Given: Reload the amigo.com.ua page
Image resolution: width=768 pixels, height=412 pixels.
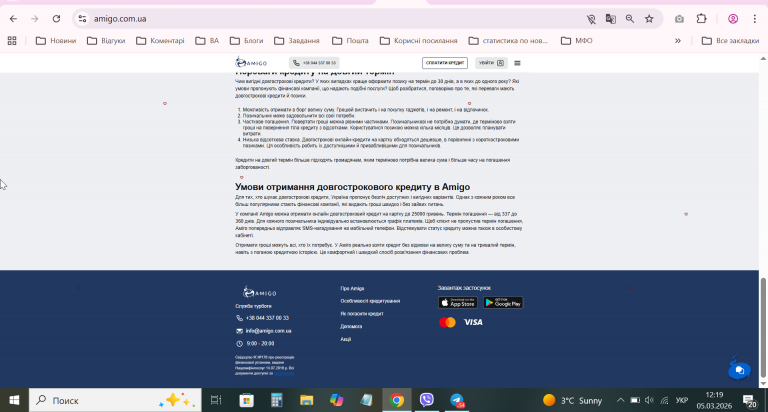Looking at the screenshot, I should (x=56, y=19).
